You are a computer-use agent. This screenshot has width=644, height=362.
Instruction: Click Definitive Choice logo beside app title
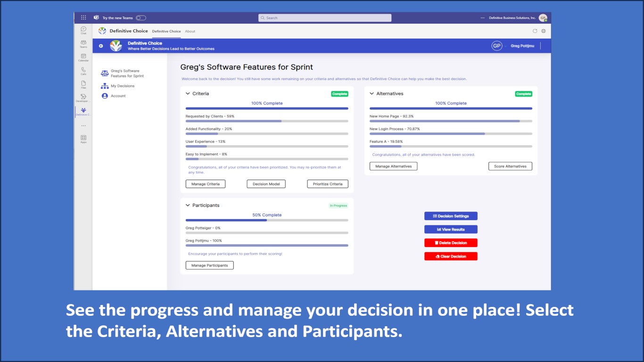pyautogui.click(x=102, y=31)
